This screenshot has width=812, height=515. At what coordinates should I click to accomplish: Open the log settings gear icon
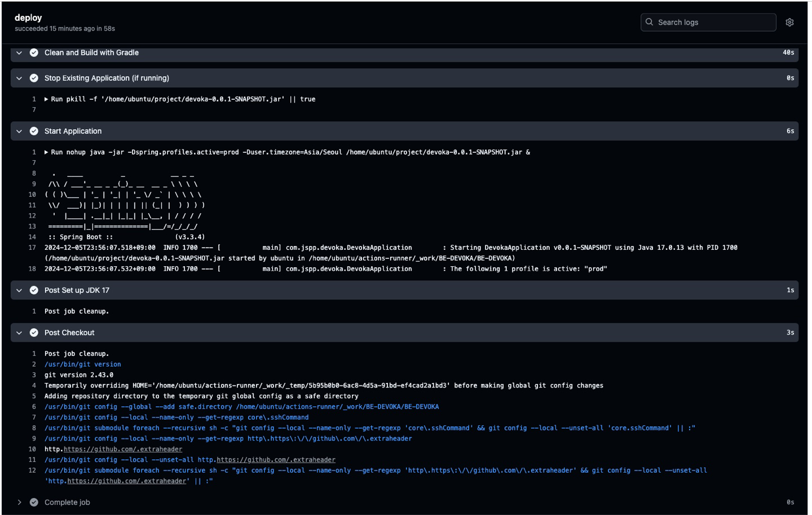click(x=789, y=23)
